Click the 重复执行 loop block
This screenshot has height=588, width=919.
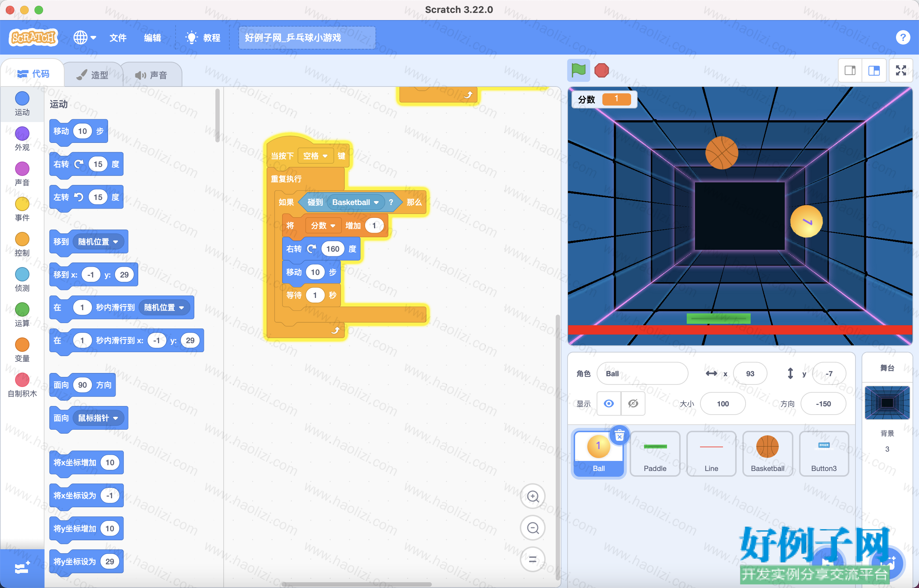click(305, 179)
